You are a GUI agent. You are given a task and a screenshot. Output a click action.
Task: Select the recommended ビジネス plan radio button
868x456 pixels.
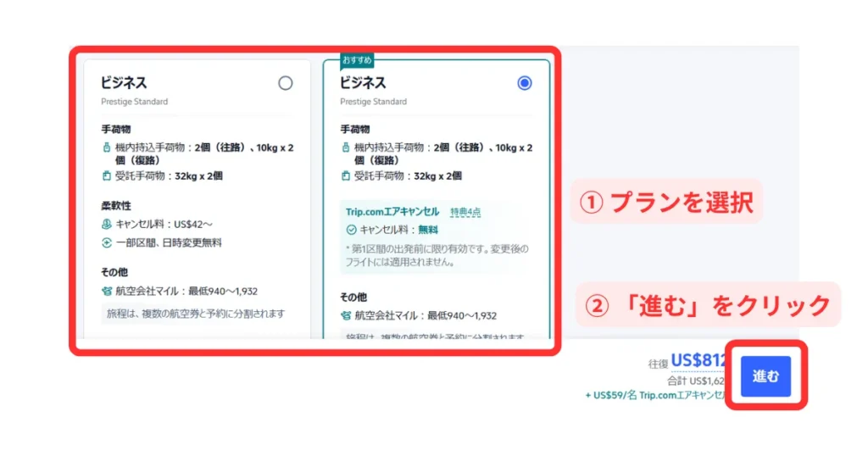point(525,83)
